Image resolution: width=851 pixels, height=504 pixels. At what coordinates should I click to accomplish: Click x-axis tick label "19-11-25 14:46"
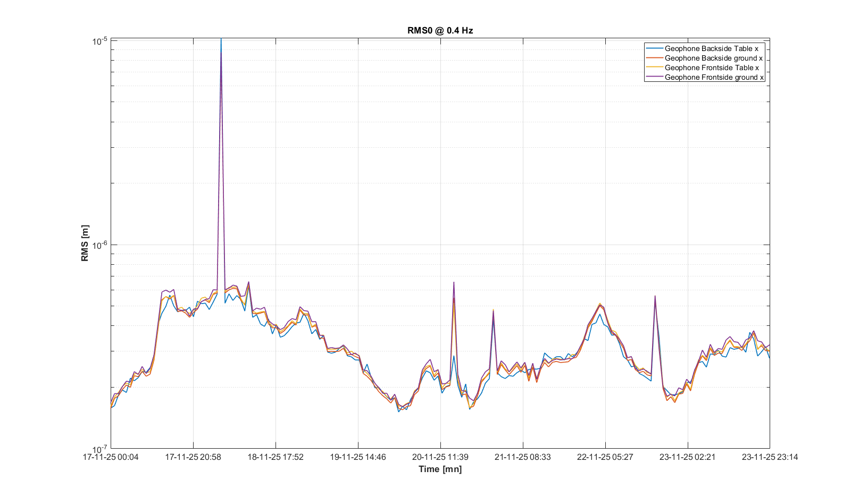tap(358, 457)
